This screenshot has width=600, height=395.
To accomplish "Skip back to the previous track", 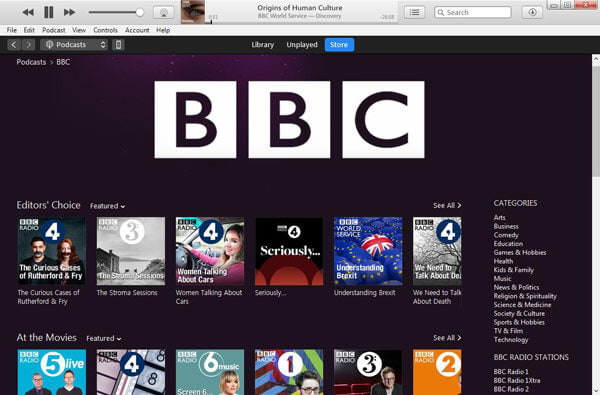I will coord(28,12).
